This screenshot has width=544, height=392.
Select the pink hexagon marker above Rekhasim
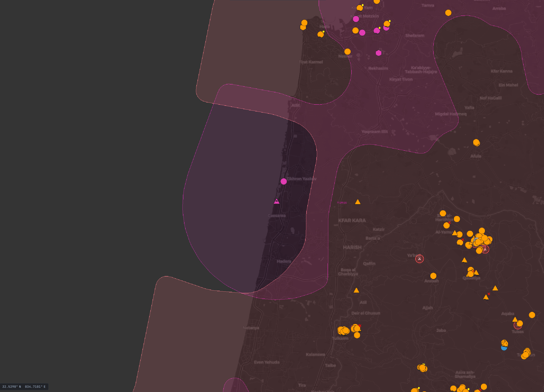[378, 53]
